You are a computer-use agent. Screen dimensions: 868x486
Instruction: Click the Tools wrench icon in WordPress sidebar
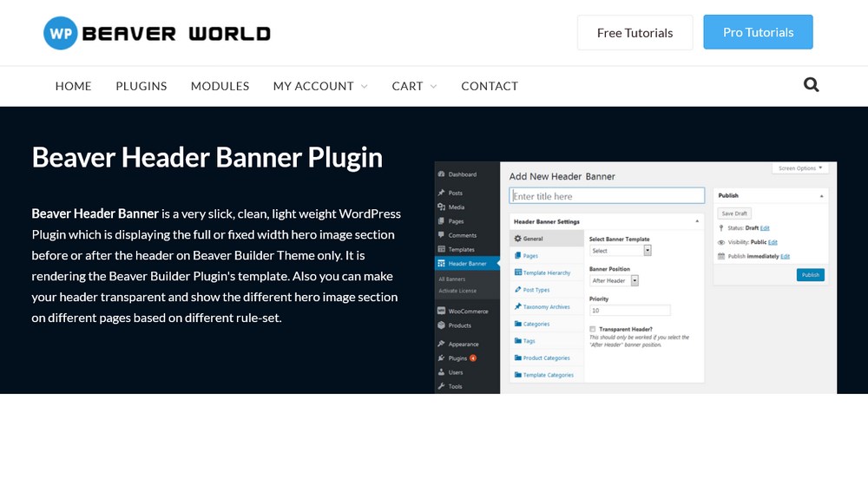tap(441, 386)
